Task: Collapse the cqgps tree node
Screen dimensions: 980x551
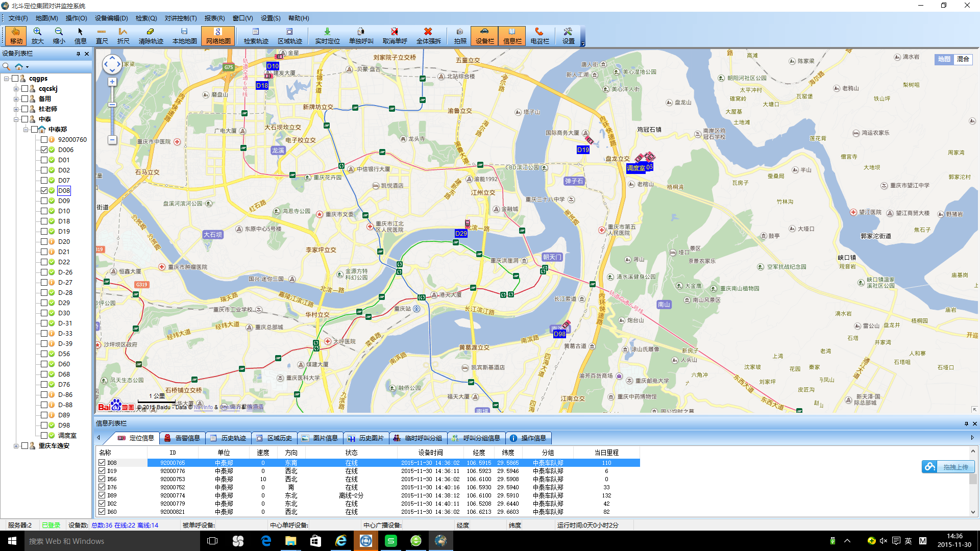Action: pyautogui.click(x=6, y=79)
